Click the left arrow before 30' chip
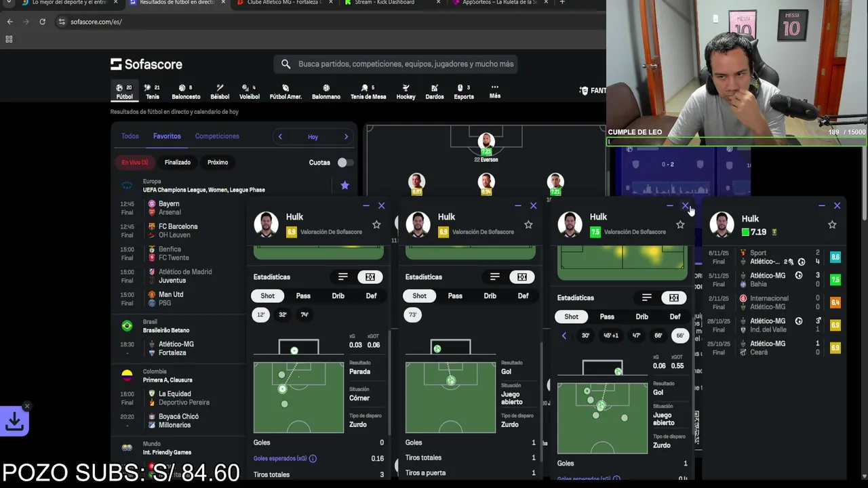Image resolution: width=868 pixels, height=488 pixels. pyautogui.click(x=564, y=335)
